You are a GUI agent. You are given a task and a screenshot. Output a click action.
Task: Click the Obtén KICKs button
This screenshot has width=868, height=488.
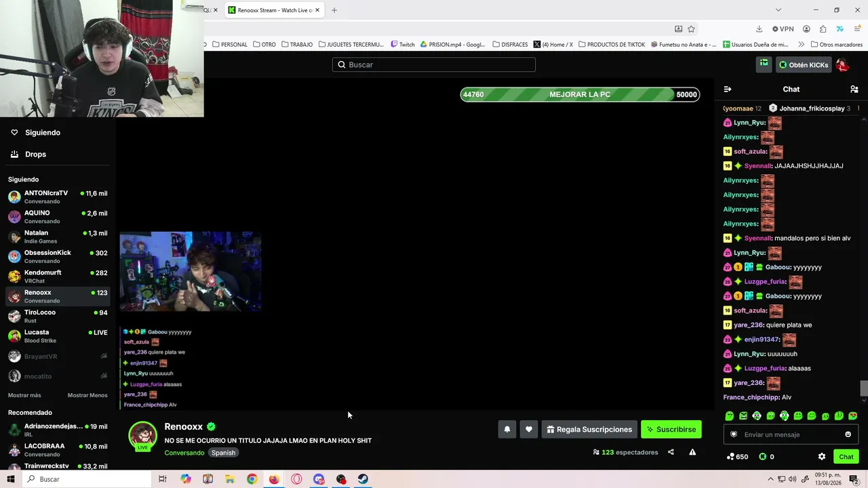point(804,65)
